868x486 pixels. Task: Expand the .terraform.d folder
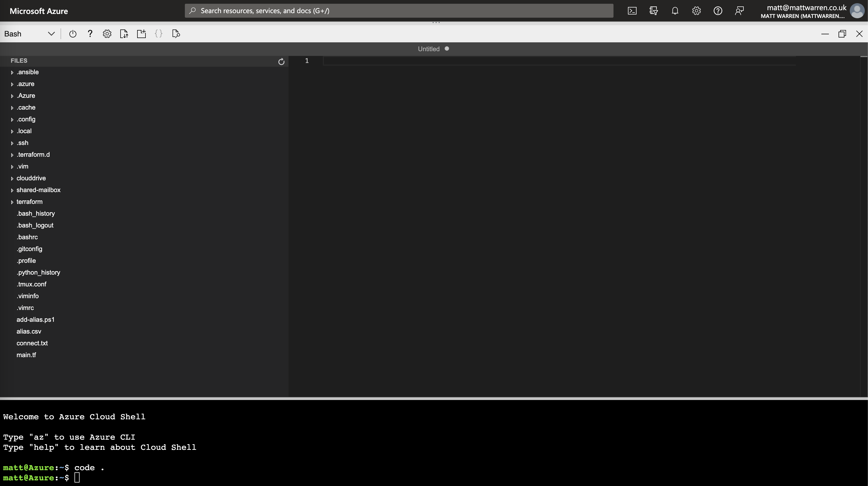click(x=12, y=155)
